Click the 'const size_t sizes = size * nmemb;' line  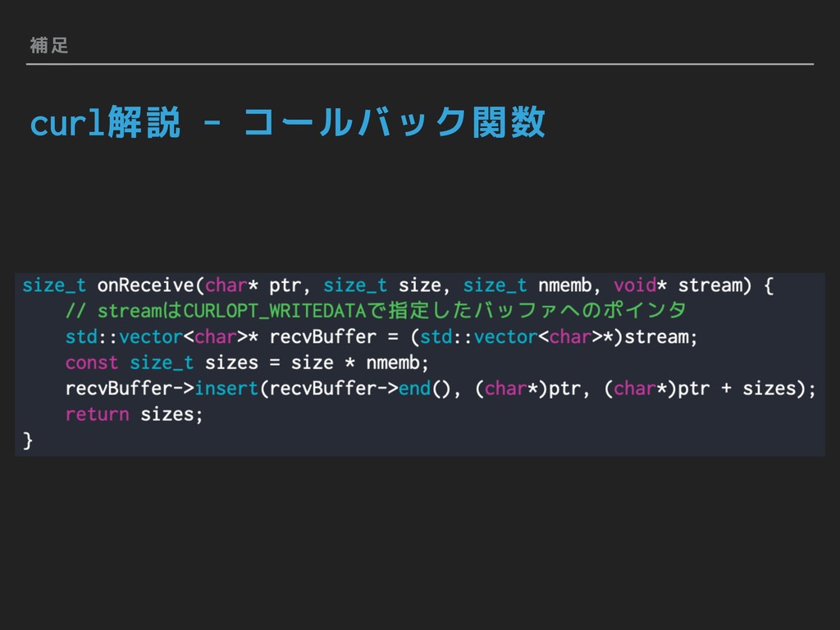(247, 363)
